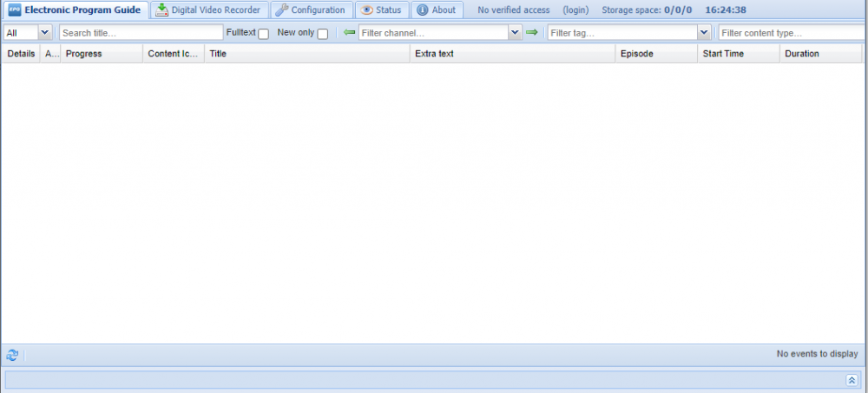Viewport: 868px width, 393px height.
Task: Expand the Filter channel dropdown arrow
Action: coord(515,33)
